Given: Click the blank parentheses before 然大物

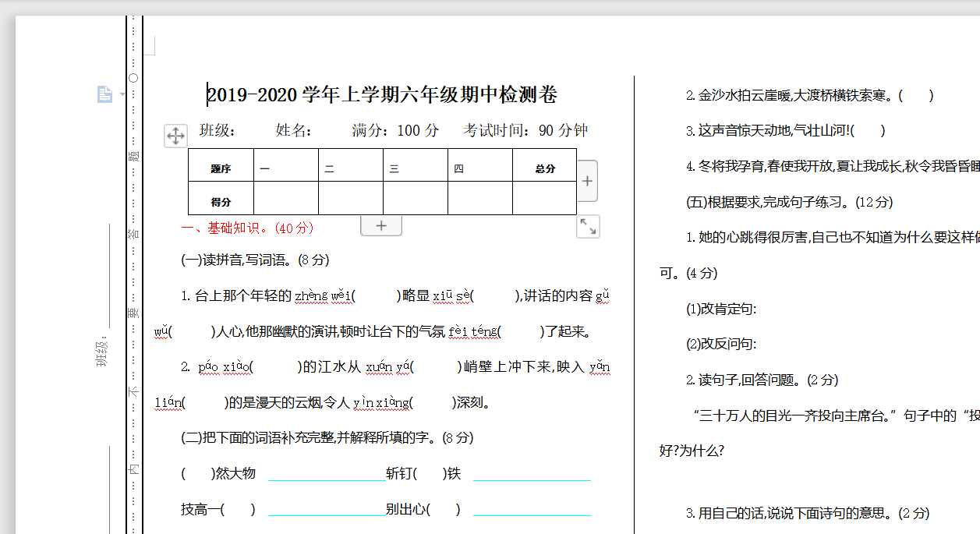Looking at the screenshot, I should pyautogui.click(x=198, y=473).
